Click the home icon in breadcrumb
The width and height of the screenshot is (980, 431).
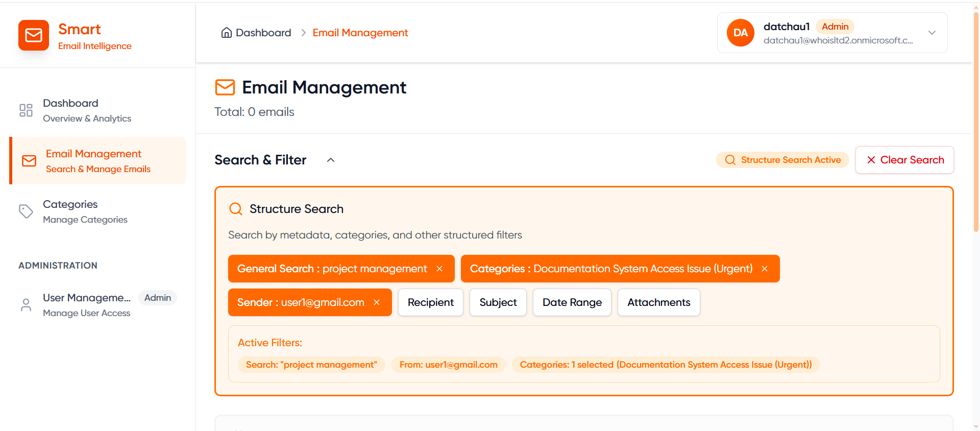tap(226, 33)
